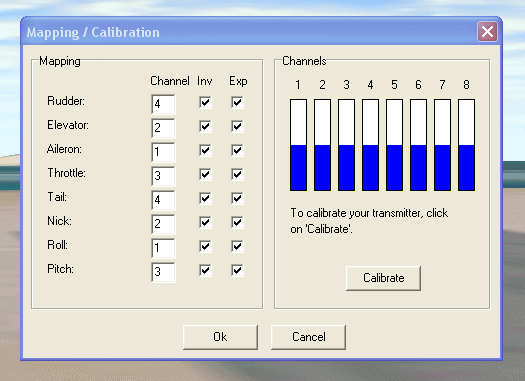Toggle the Rudder Exp checkbox
The width and height of the screenshot is (525, 381).
(237, 102)
